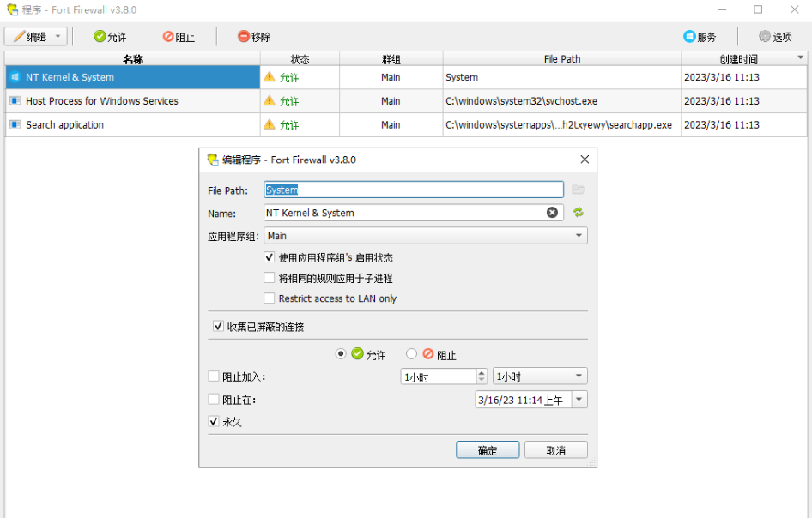Screen dimensions: 812x518
Task: Enable 将相同的规则应用于子进程 checkbox
Action: [x=269, y=278]
